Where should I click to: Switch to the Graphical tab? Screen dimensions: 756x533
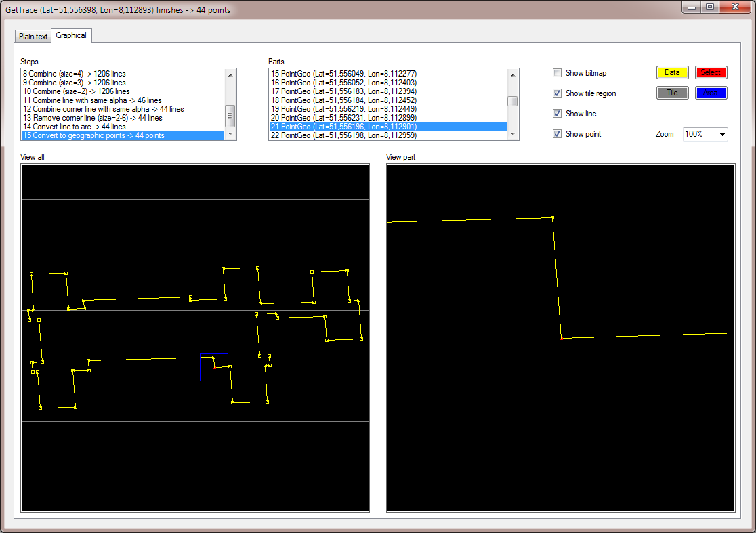click(x=71, y=35)
